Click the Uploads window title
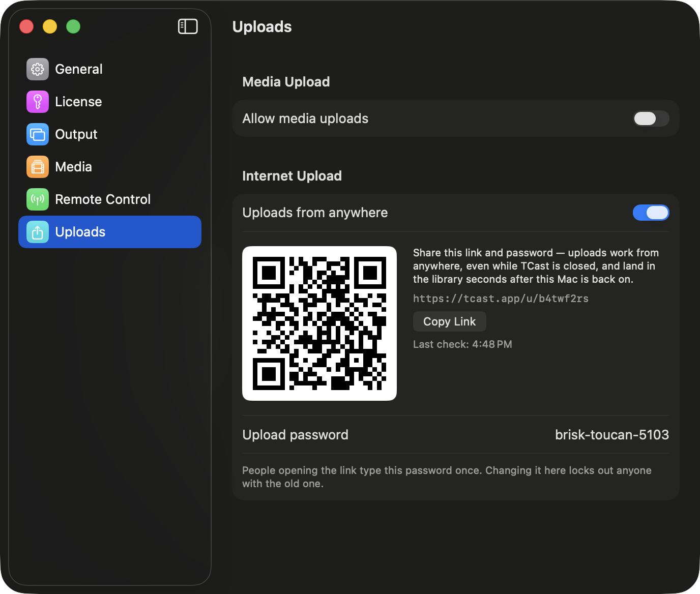The width and height of the screenshot is (700, 594). pyautogui.click(x=262, y=27)
